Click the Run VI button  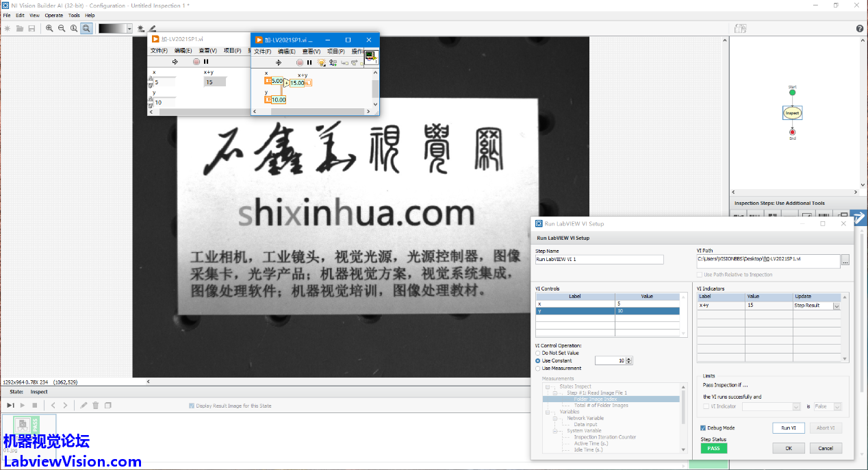pyautogui.click(x=788, y=428)
